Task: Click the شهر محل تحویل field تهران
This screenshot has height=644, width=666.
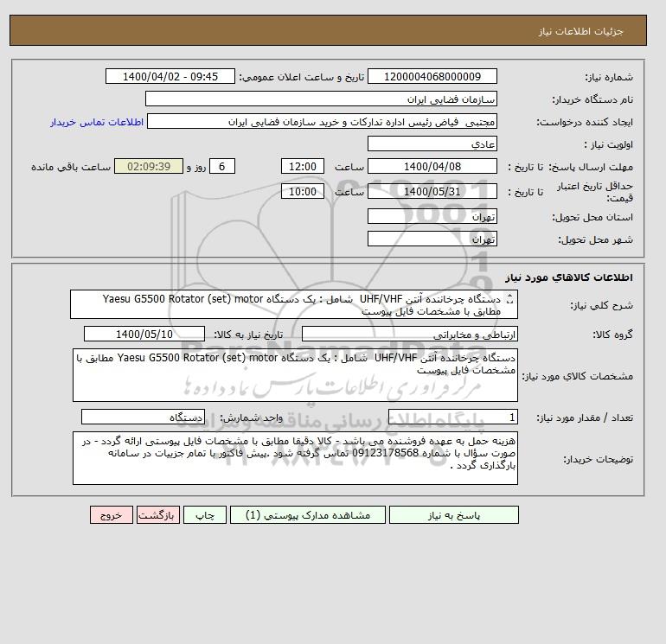Action: coord(432,239)
